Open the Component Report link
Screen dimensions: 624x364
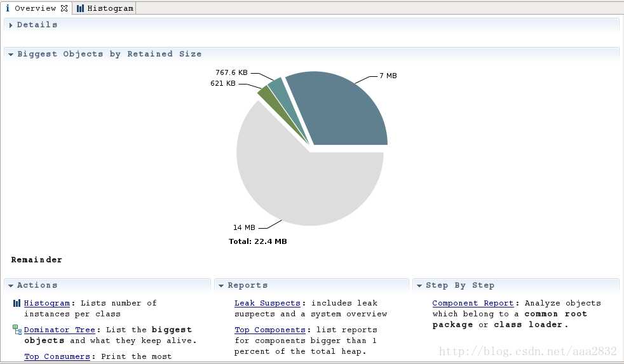pyautogui.click(x=473, y=303)
